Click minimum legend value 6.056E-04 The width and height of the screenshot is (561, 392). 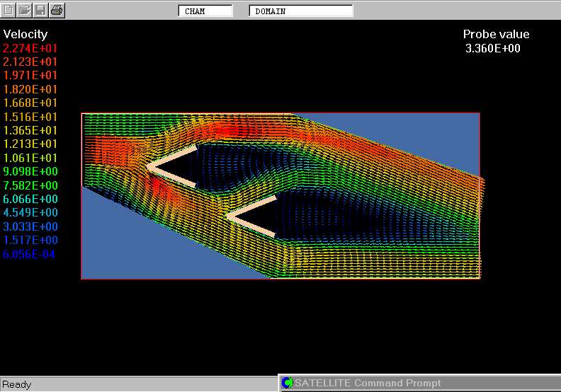29,255
